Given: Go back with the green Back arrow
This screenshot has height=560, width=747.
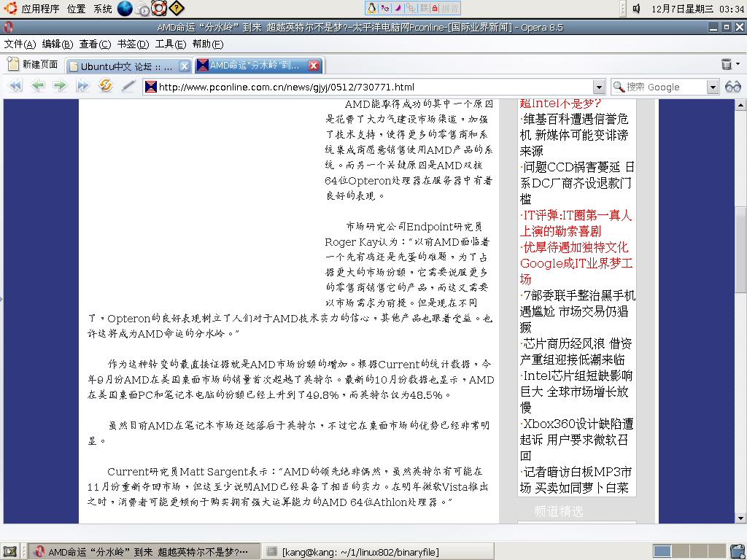Looking at the screenshot, I should 38,86.
